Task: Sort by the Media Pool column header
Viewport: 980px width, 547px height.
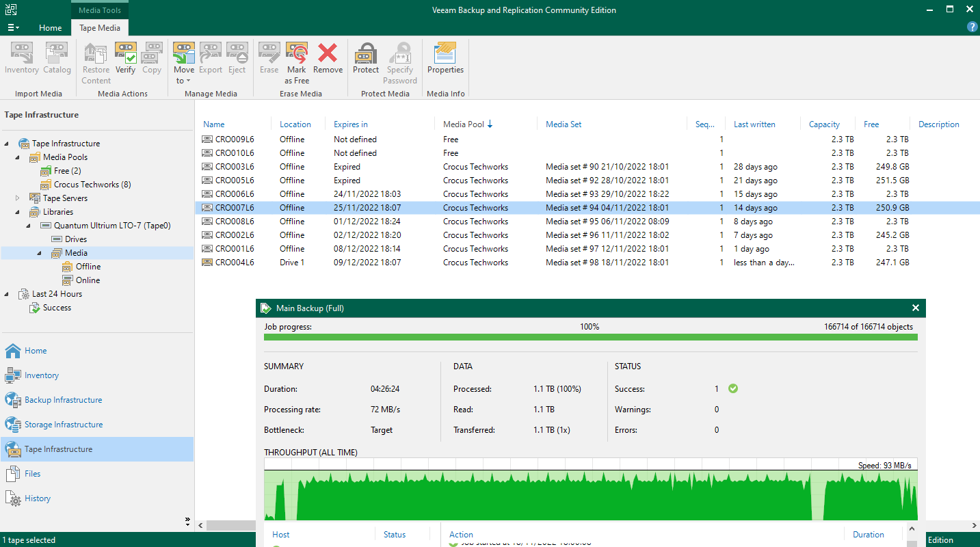Action: 464,124
